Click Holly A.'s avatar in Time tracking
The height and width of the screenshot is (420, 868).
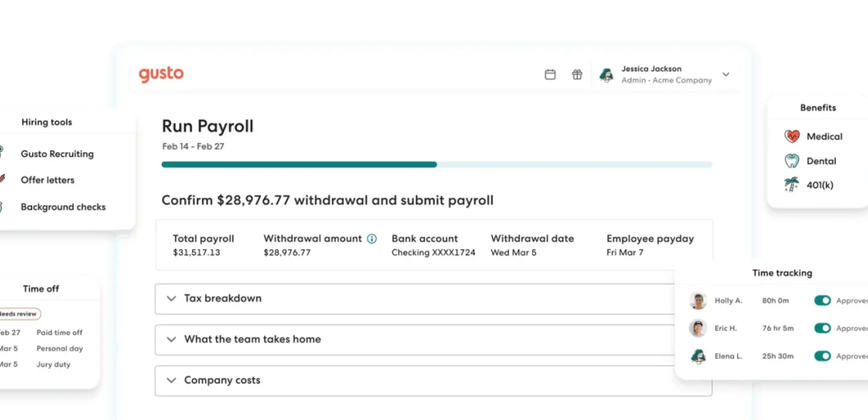click(x=698, y=301)
